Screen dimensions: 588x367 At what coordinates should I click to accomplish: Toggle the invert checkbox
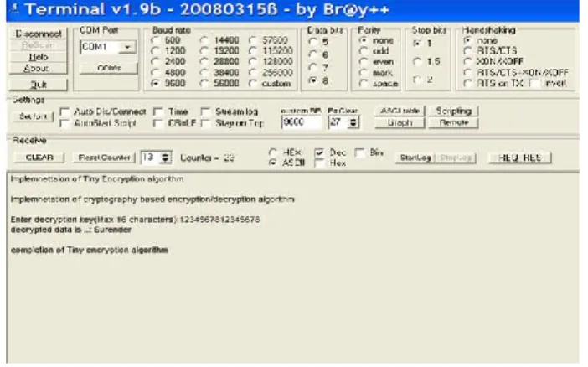click(534, 83)
